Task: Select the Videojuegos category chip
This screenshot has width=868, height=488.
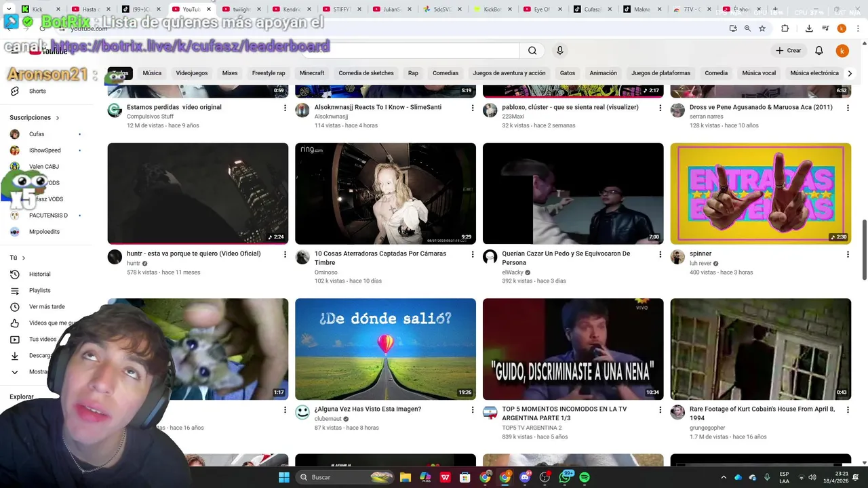Action: (192, 73)
